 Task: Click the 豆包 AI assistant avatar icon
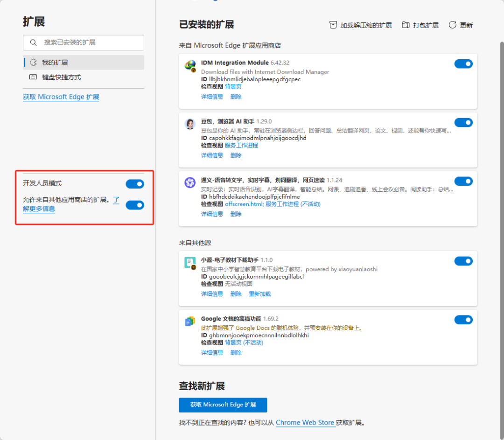[x=190, y=124]
